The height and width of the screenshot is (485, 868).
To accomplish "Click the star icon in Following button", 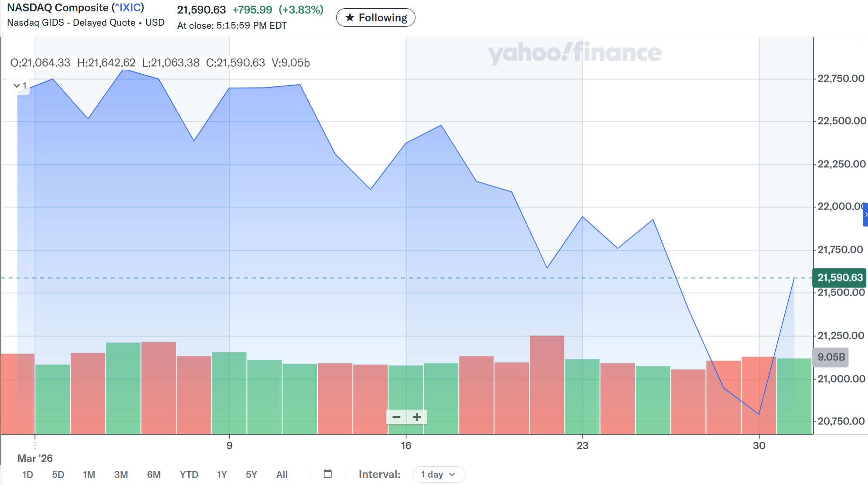I will point(350,17).
